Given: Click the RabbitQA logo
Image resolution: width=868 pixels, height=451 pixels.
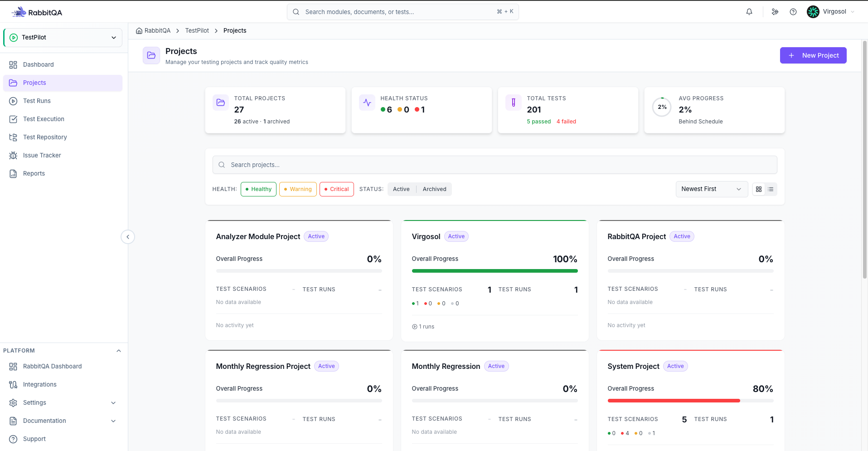Looking at the screenshot, I should 37,12.
